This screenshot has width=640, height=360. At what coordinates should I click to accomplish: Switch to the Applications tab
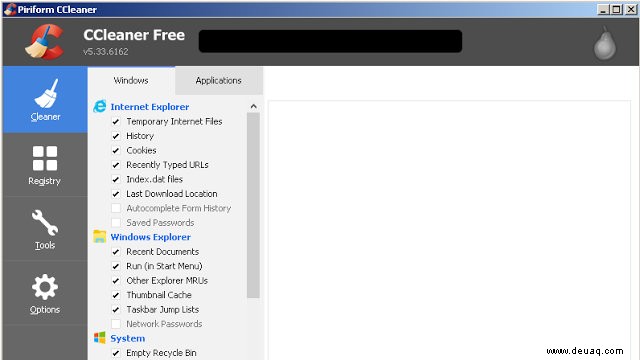[218, 80]
